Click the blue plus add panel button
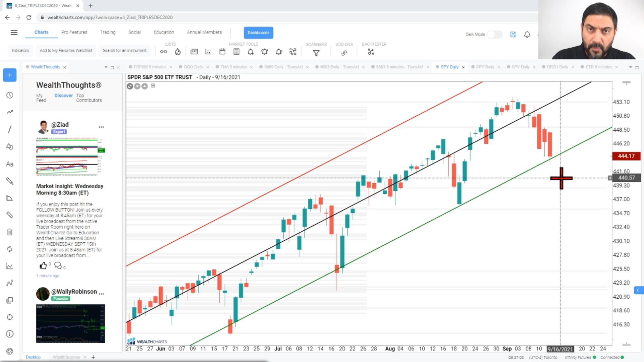 tap(10, 75)
